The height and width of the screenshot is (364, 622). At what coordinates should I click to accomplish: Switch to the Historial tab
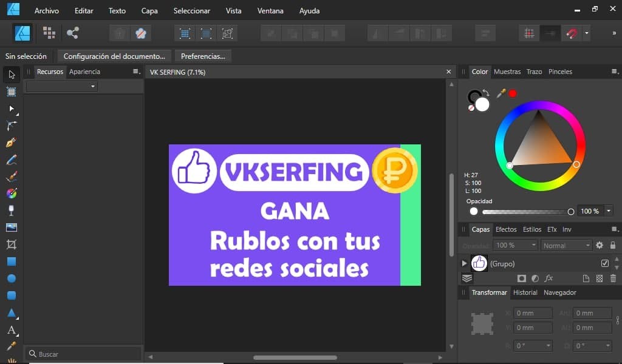[525, 292]
